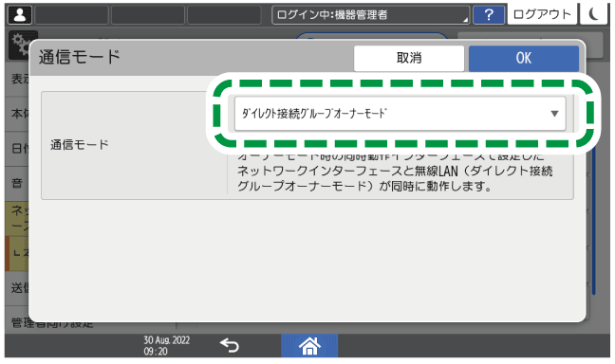Click the date and time display

click(166, 346)
